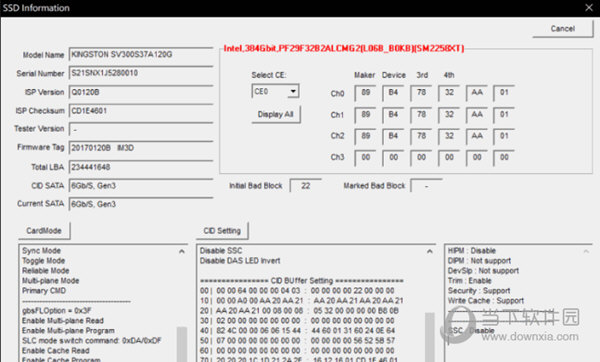The height and width of the screenshot is (362, 600).
Task: Select CID buffer row 60
Action: [x=297, y=350]
